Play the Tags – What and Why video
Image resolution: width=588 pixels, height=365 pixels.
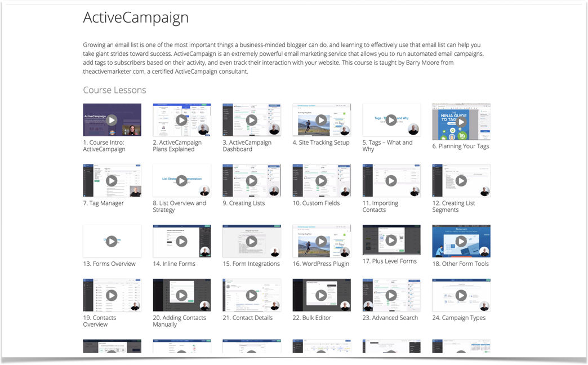click(391, 120)
